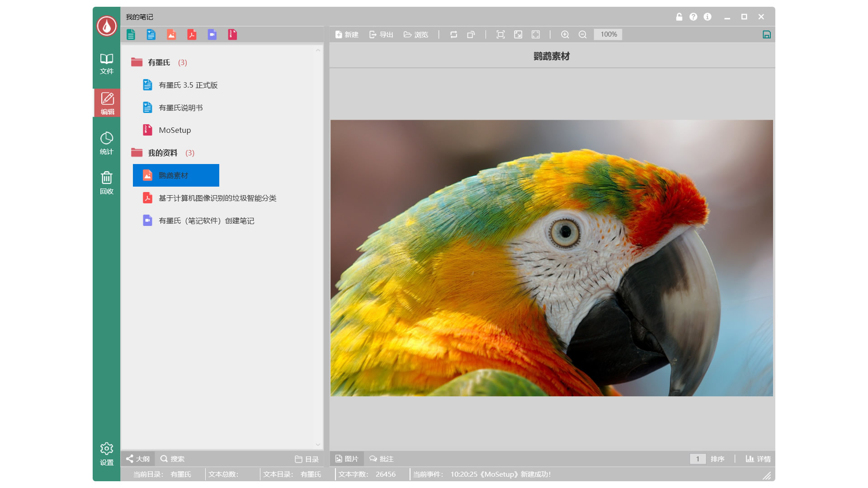Image resolution: width=868 pixels, height=488 pixels.
Task: Click the crimson zip archive icon
Action: point(232,34)
